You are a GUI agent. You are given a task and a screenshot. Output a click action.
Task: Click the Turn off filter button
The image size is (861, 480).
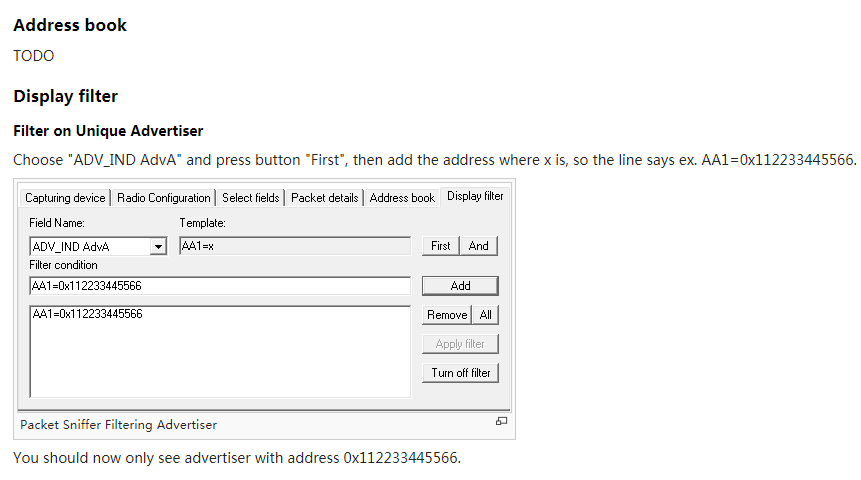coord(460,373)
